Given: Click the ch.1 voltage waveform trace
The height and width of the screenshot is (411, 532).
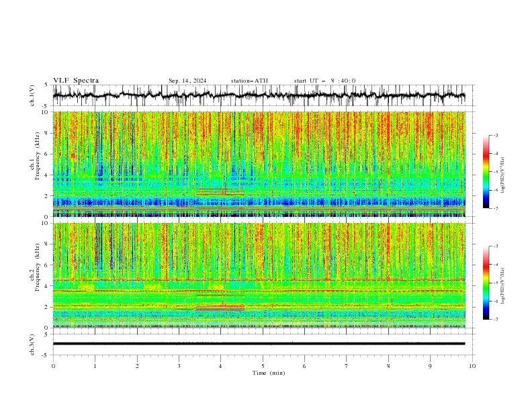Looking at the screenshot, I should (259, 95).
